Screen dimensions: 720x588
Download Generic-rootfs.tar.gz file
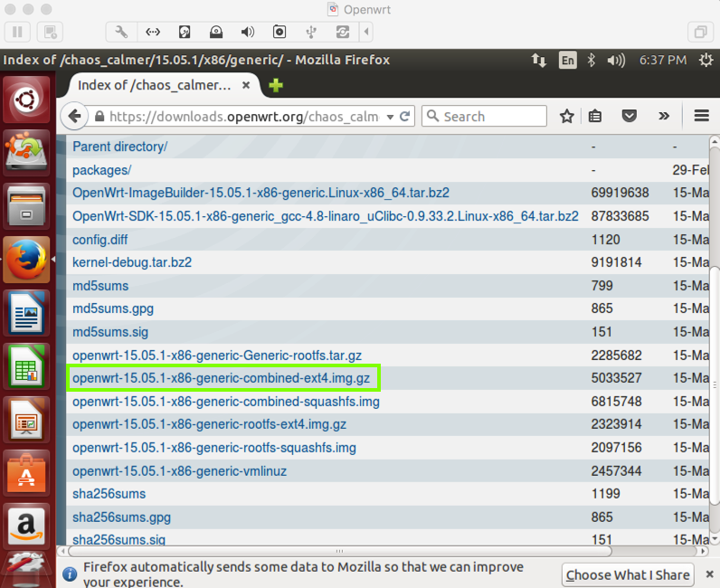click(217, 356)
